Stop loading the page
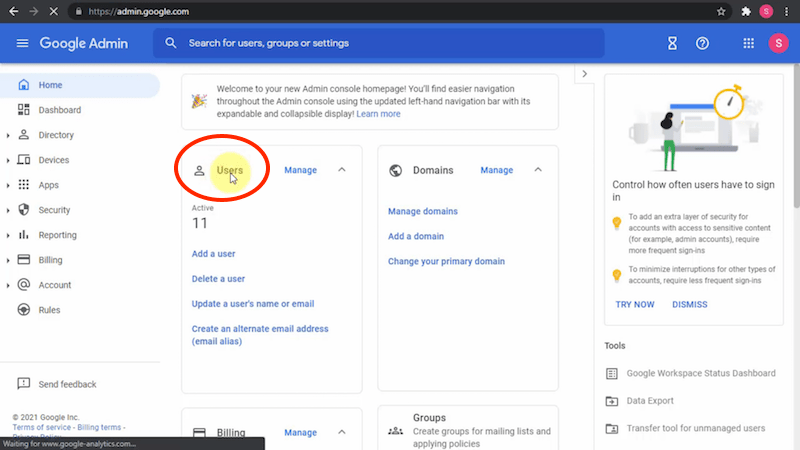Screen dimensions: 800x450 [x=54, y=11]
